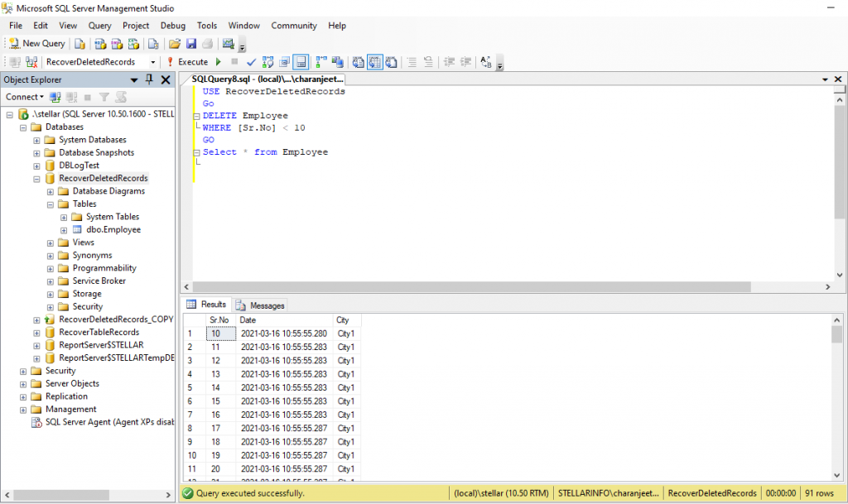The width and height of the screenshot is (848, 504).
Task: Open a SQL Server Compact Query
Action: click(x=153, y=44)
